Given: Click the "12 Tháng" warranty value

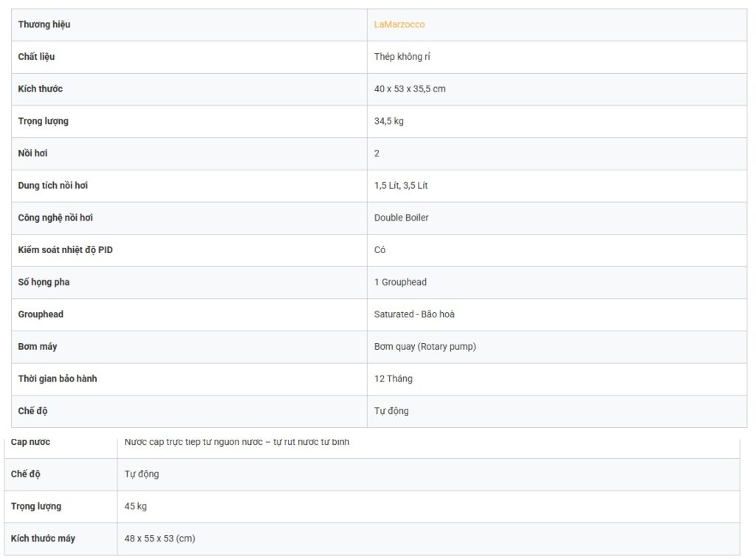Looking at the screenshot, I should tap(394, 378).
